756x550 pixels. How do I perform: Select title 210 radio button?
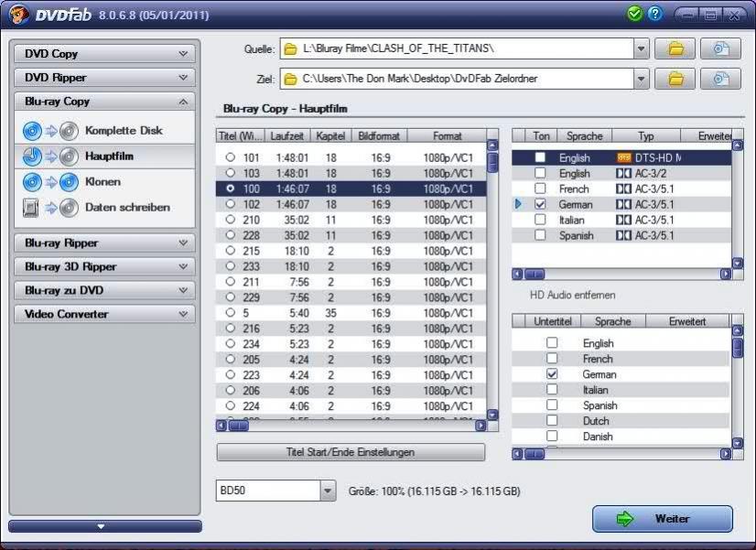click(x=231, y=220)
